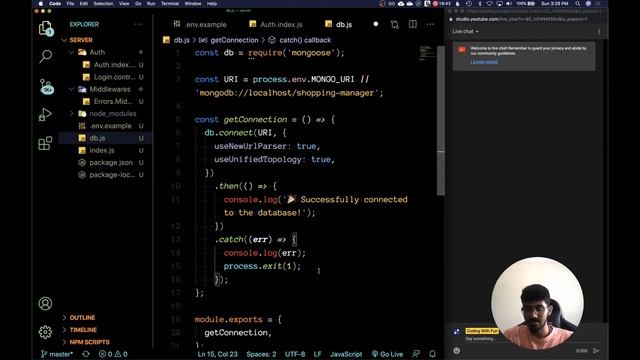The width and height of the screenshot is (640, 360).
Task: Open live chat options menu (three dots)
Action: [599, 31]
